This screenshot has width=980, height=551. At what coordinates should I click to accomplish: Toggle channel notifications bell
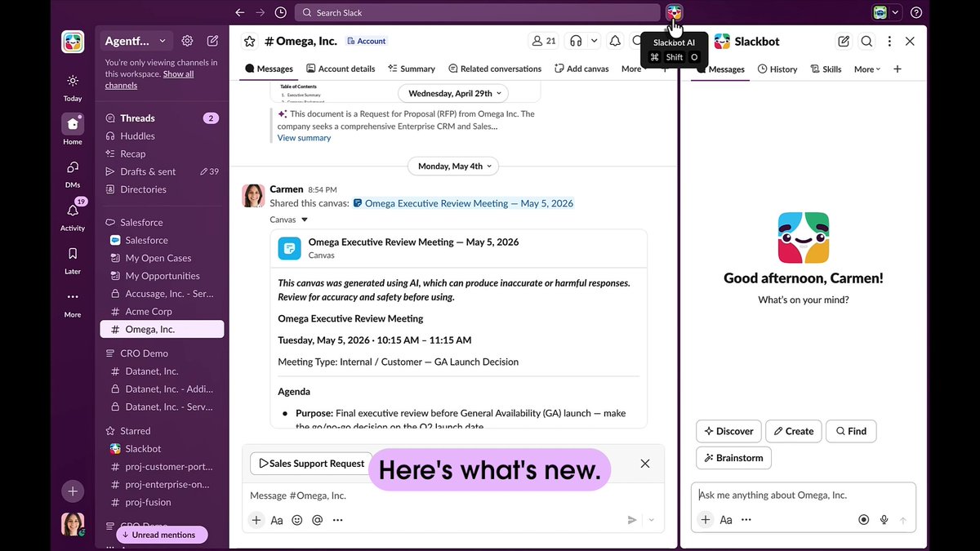pyautogui.click(x=615, y=41)
